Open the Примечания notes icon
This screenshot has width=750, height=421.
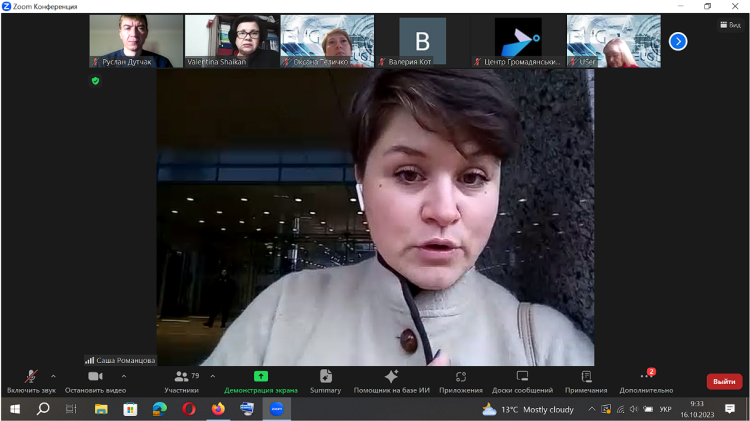586,380
